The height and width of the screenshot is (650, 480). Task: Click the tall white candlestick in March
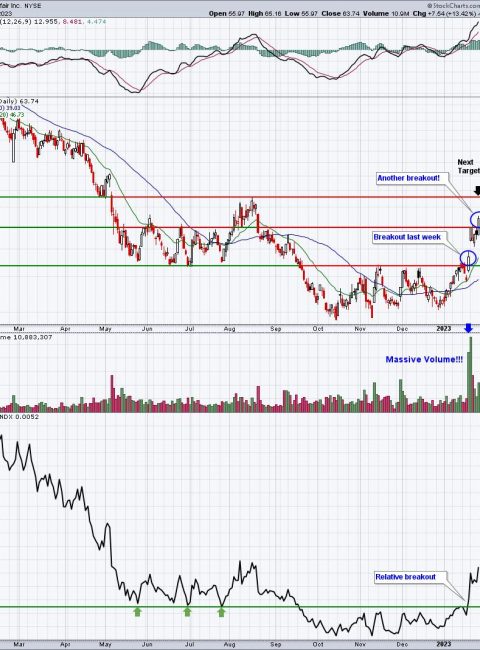click(13, 148)
